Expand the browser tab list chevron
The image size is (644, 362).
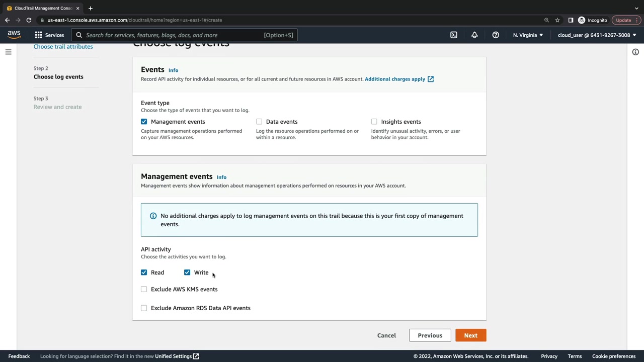(x=636, y=8)
